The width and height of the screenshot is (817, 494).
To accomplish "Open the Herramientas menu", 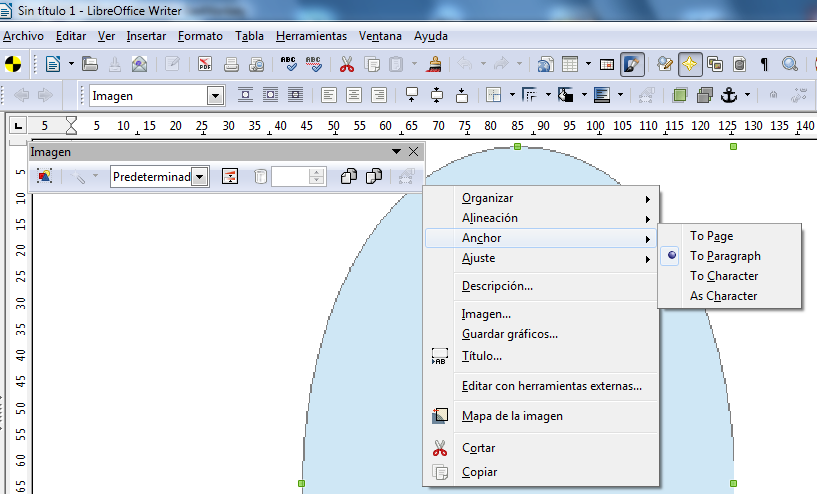I will tap(311, 36).
